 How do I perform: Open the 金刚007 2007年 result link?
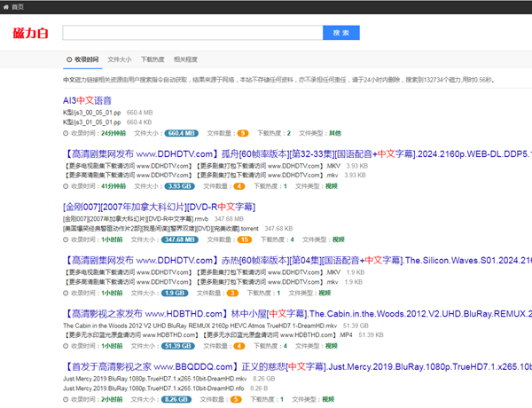(159, 207)
